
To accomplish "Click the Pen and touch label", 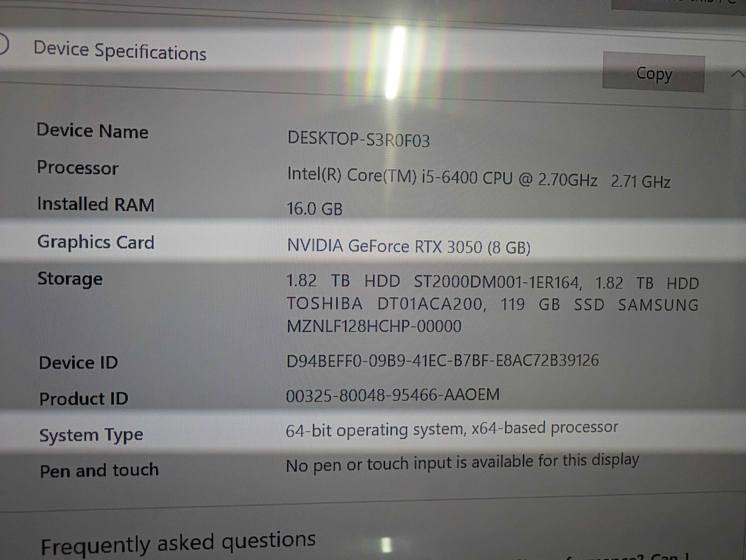I will 99,471.
